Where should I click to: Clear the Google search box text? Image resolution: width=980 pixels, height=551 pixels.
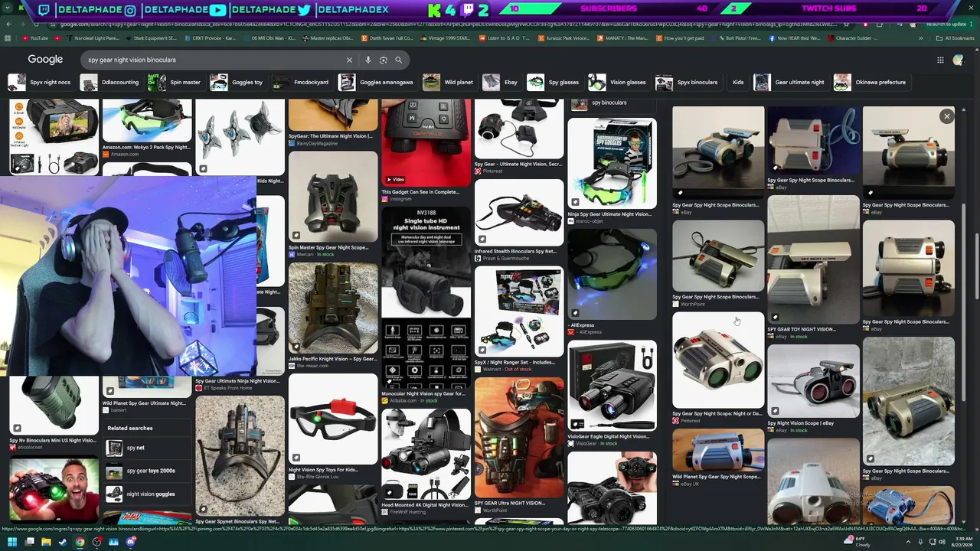tap(349, 60)
